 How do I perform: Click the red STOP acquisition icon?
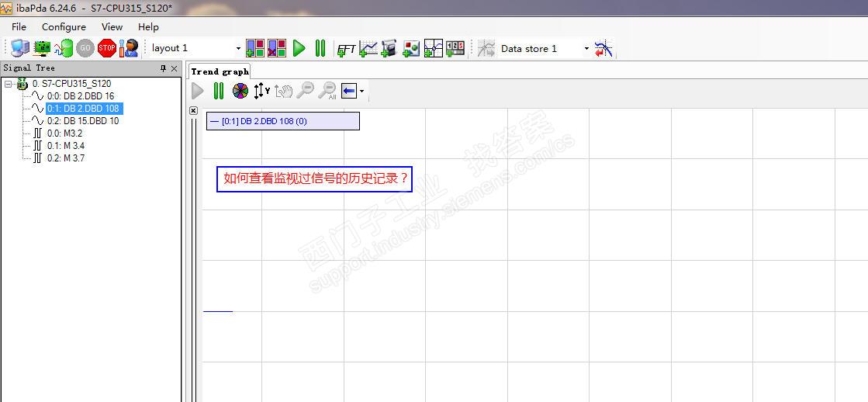coord(107,48)
